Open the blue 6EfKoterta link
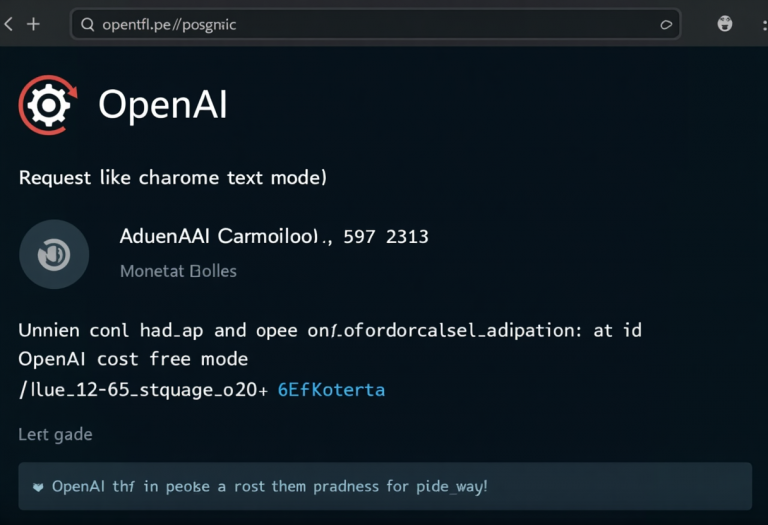768x525 pixels. coord(331,390)
